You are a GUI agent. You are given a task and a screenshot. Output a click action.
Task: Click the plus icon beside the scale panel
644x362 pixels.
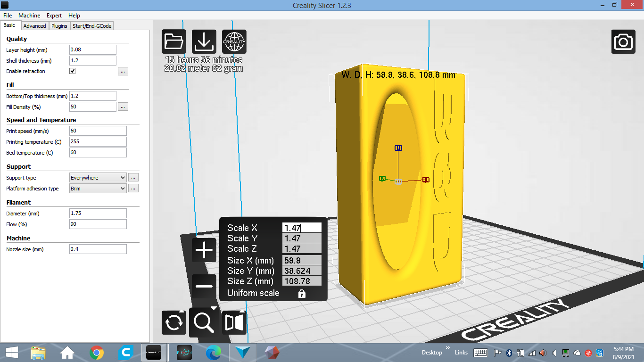[204, 250]
